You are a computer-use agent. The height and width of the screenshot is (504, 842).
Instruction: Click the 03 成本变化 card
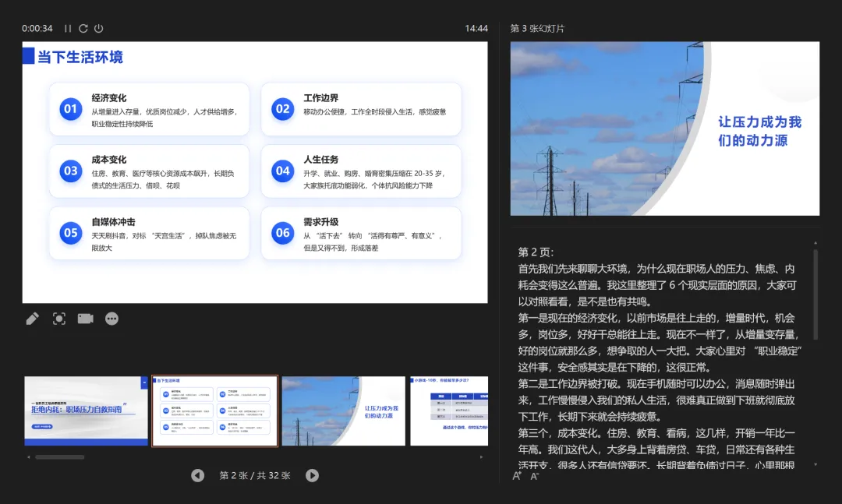pos(149,171)
